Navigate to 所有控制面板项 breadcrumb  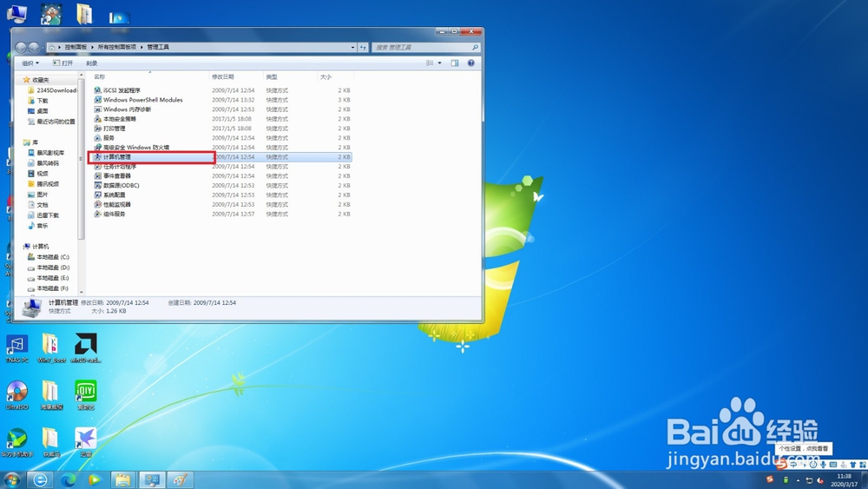tap(117, 47)
